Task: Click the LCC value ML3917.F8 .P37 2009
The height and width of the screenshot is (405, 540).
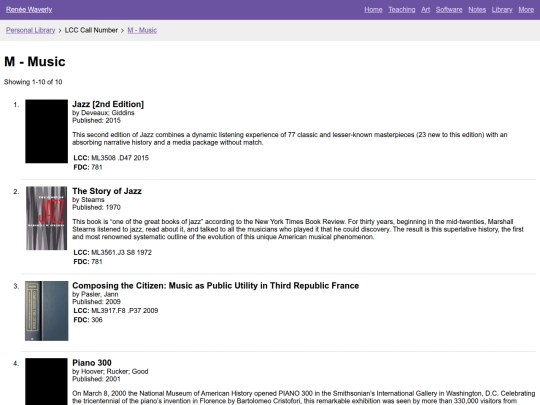Action: (125, 311)
